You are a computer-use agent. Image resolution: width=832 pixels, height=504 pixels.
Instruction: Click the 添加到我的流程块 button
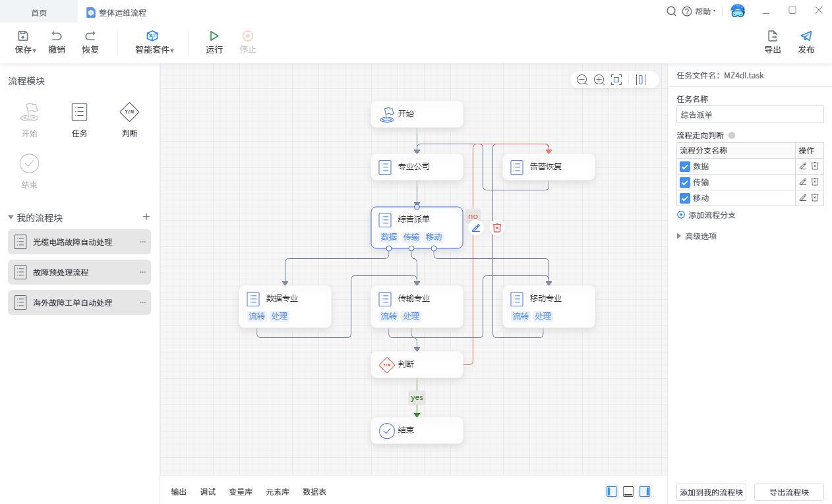(711, 492)
